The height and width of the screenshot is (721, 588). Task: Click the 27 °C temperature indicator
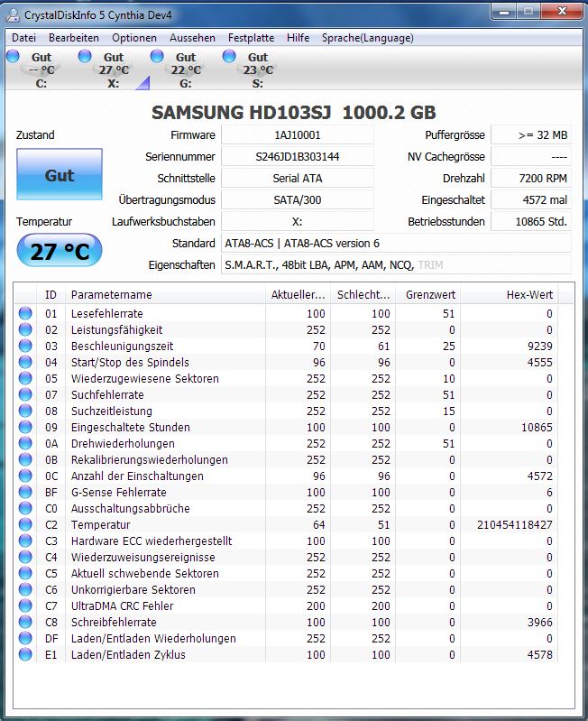coord(60,251)
